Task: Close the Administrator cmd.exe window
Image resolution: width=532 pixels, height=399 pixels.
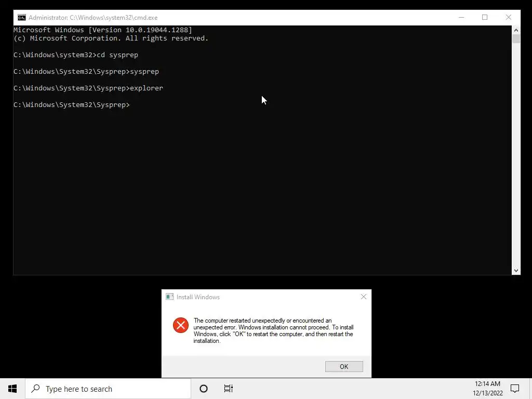Action: click(508, 17)
